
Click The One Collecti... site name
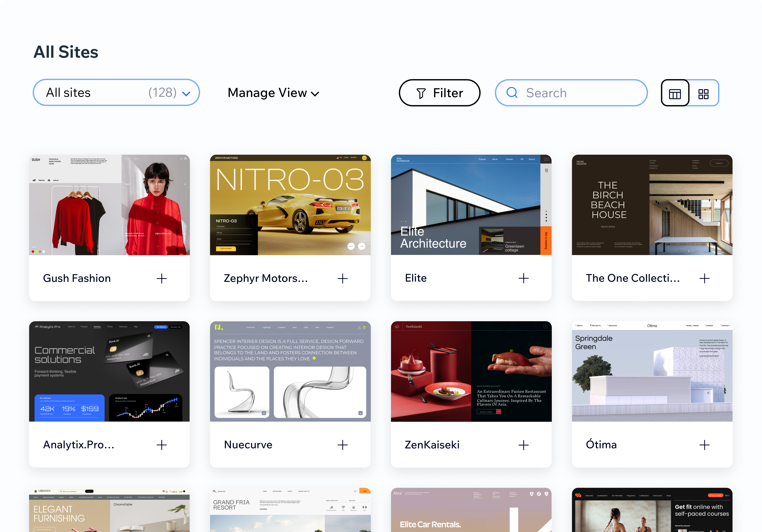[633, 278]
